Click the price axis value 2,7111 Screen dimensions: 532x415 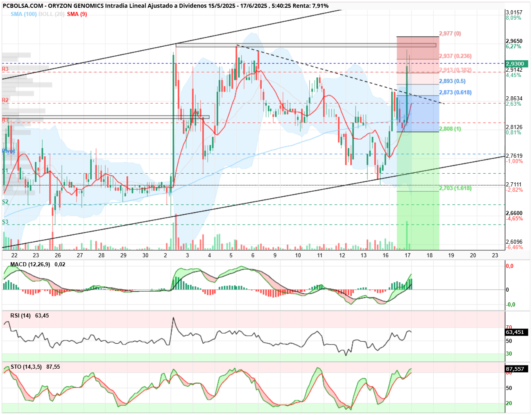tap(514, 184)
